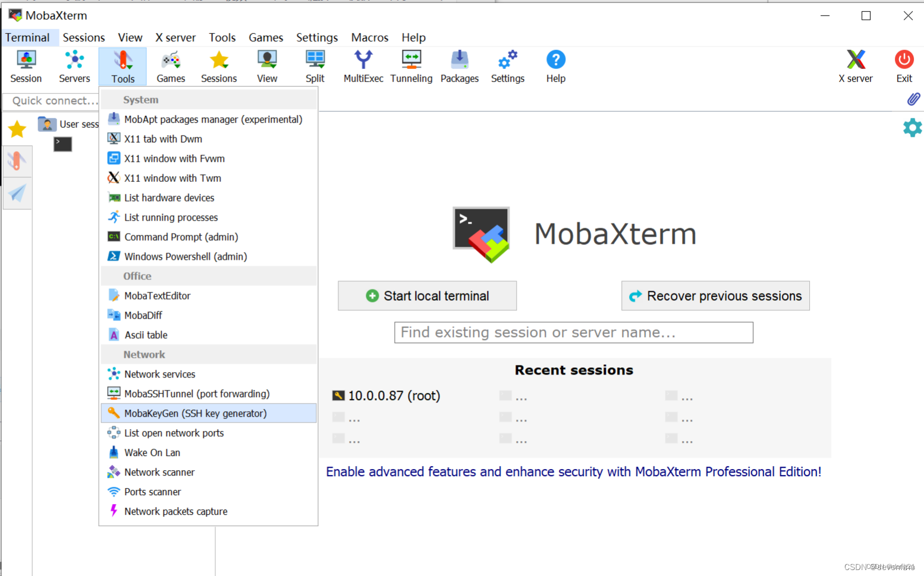
Task: Open the Games toolbar icon
Action: tap(171, 67)
